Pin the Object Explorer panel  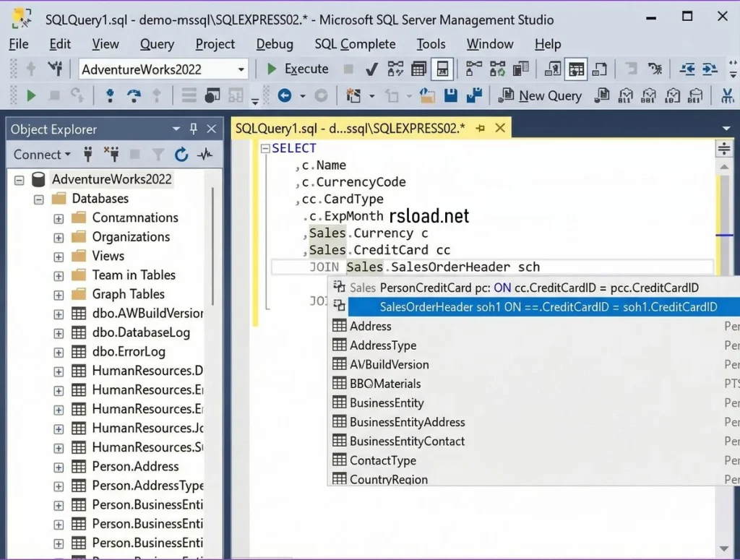(194, 129)
